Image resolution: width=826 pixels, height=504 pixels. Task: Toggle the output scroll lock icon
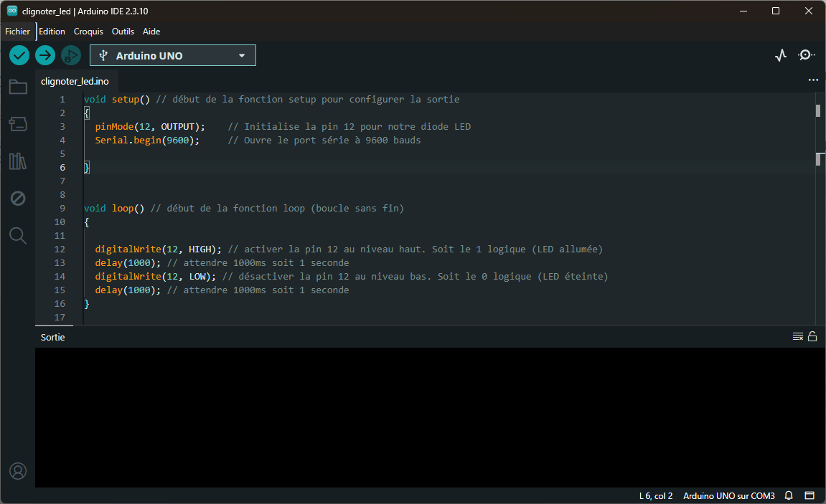click(x=812, y=337)
